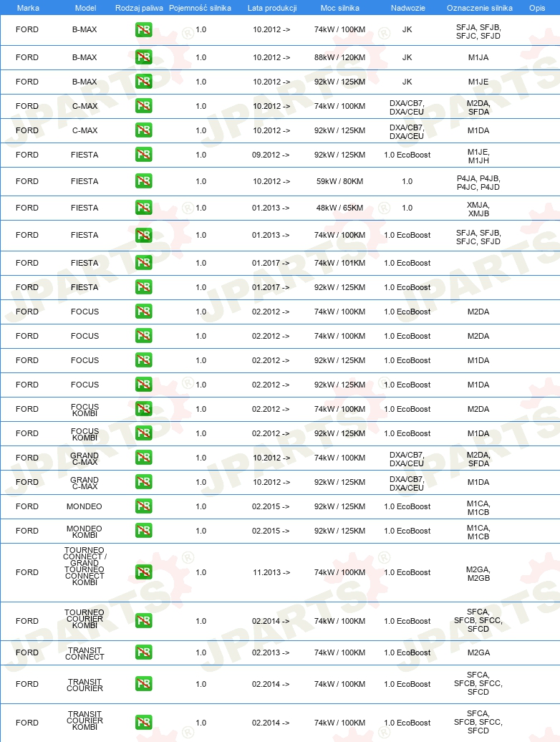Click the fuel icon for FOCUS KOMBI 92kW row
Viewport: 560px width, 742px height.
click(144, 433)
